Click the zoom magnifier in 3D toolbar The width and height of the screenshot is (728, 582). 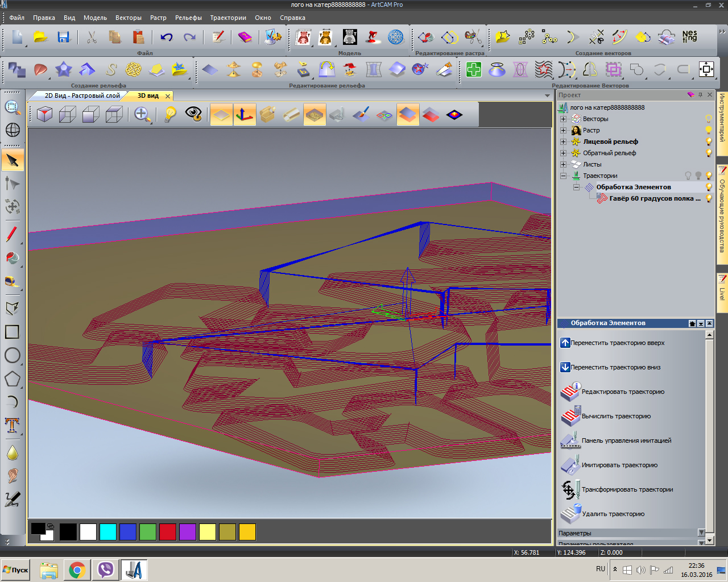click(x=142, y=115)
